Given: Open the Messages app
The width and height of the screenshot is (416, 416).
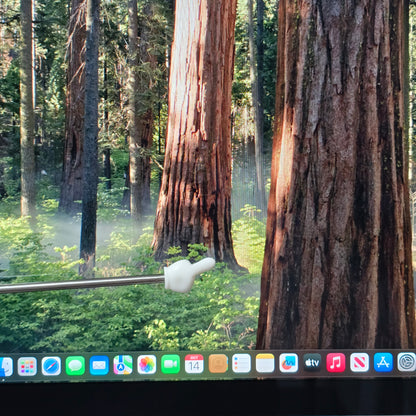Looking at the screenshot, I should click(75, 366).
